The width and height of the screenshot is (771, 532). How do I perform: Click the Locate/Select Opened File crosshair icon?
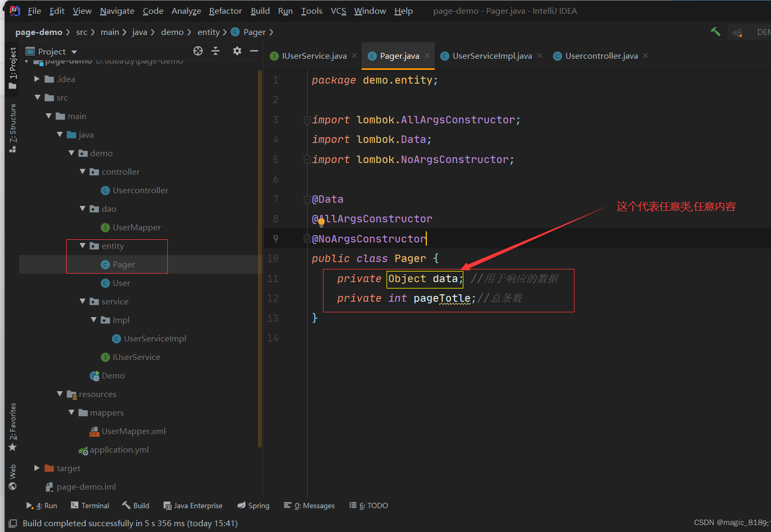[x=198, y=51]
